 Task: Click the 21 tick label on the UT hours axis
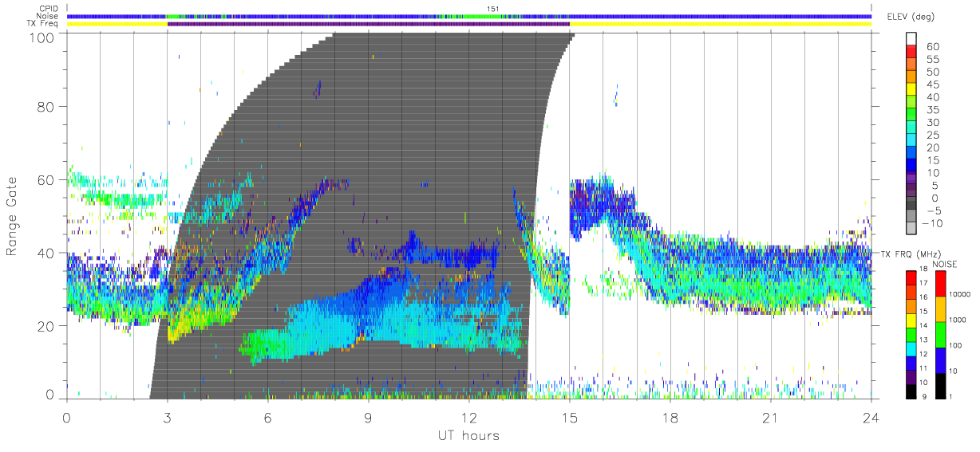click(770, 418)
